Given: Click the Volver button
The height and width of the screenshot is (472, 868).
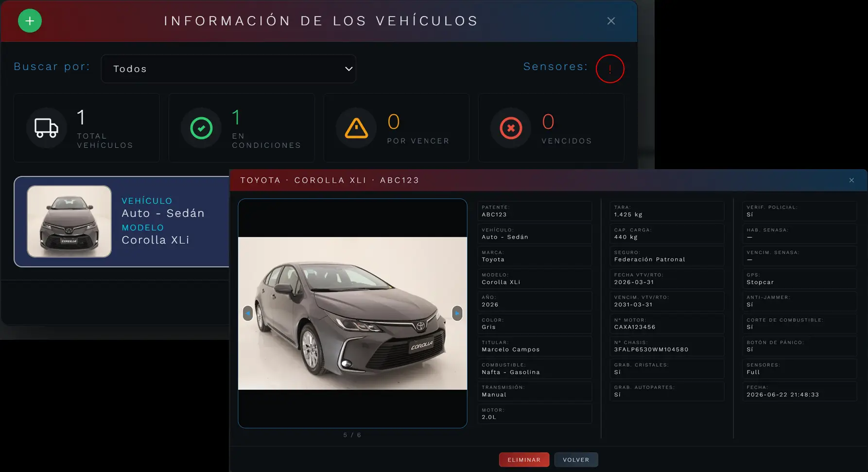Looking at the screenshot, I should (576, 460).
